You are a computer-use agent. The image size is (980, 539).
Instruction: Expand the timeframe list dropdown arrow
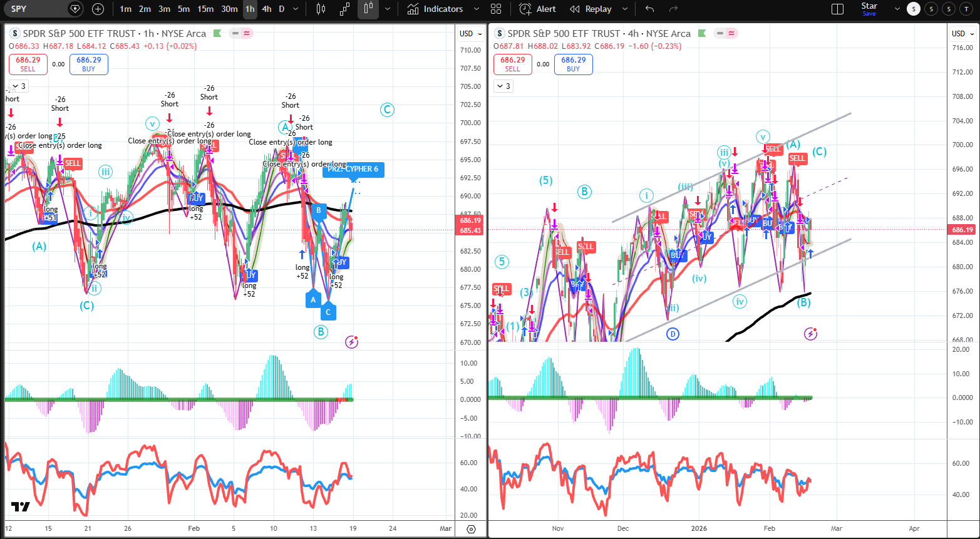click(x=296, y=9)
